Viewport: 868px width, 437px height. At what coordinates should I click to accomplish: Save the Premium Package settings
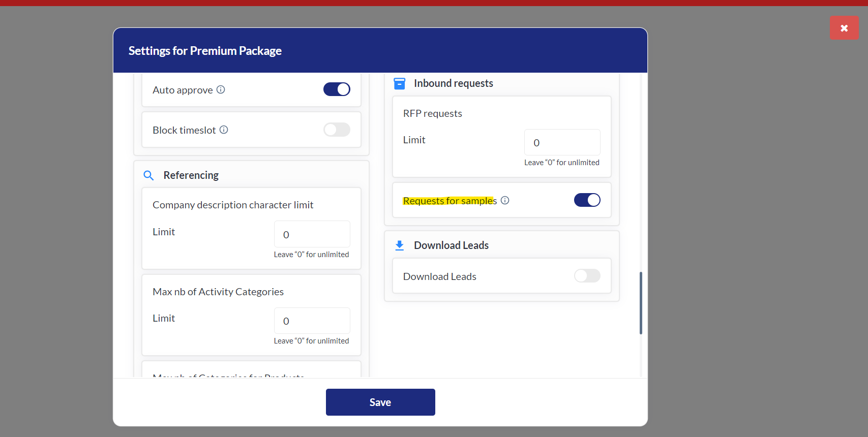[x=380, y=402]
